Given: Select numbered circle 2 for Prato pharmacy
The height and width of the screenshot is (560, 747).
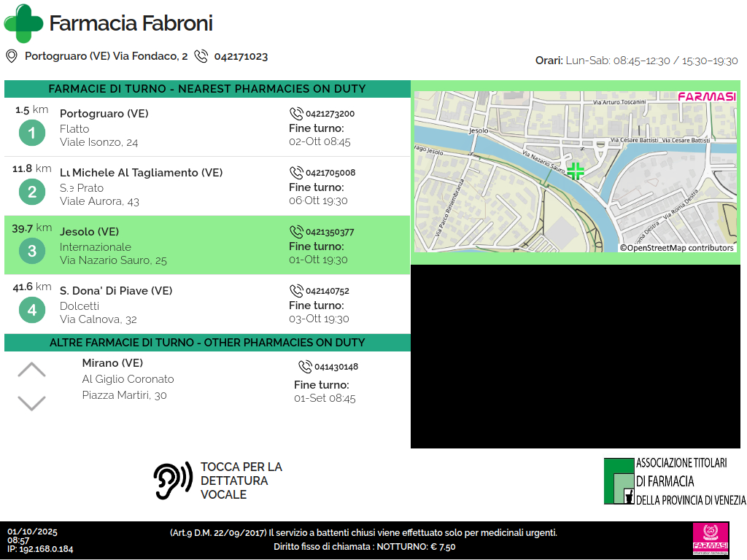Looking at the screenshot, I should (x=31, y=192).
